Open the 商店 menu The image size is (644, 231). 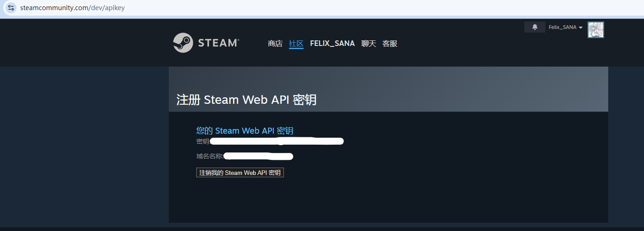(x=275, y=44)
